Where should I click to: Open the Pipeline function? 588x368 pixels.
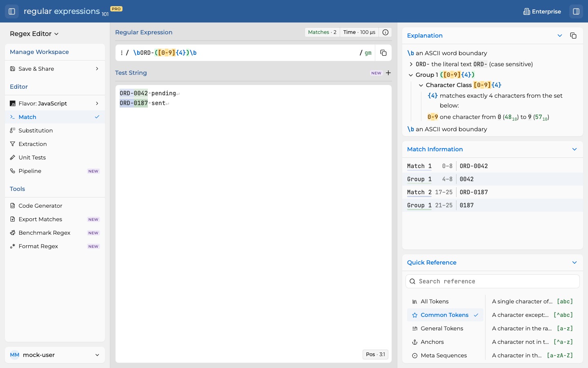55,171
